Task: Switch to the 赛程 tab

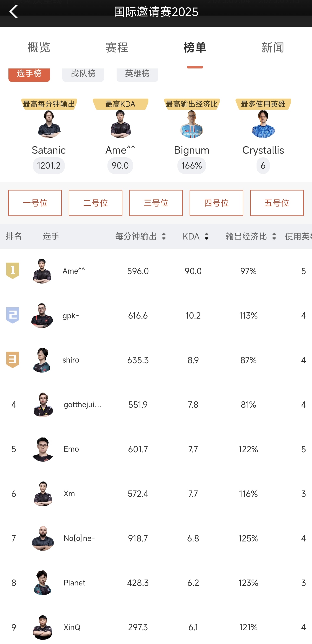Action: [x=117, y=47]
